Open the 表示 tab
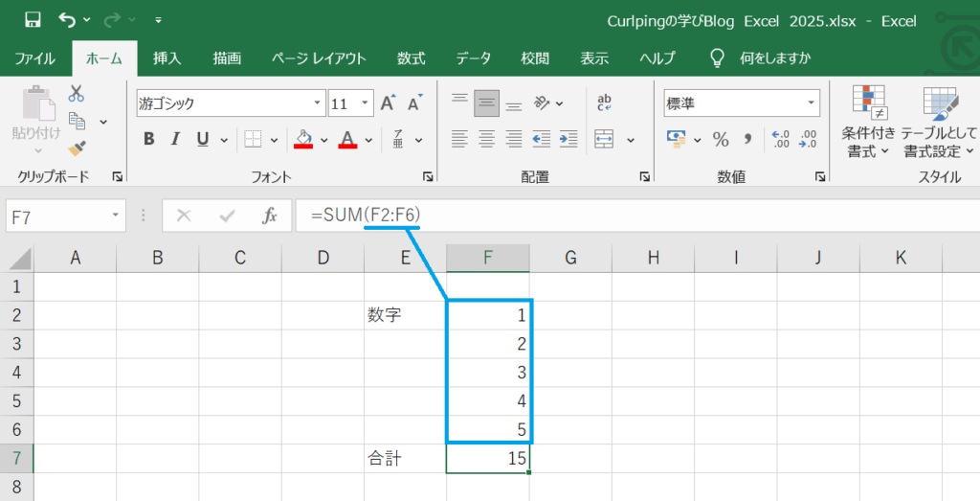980x501 pixels. click(x=593, y=58)
